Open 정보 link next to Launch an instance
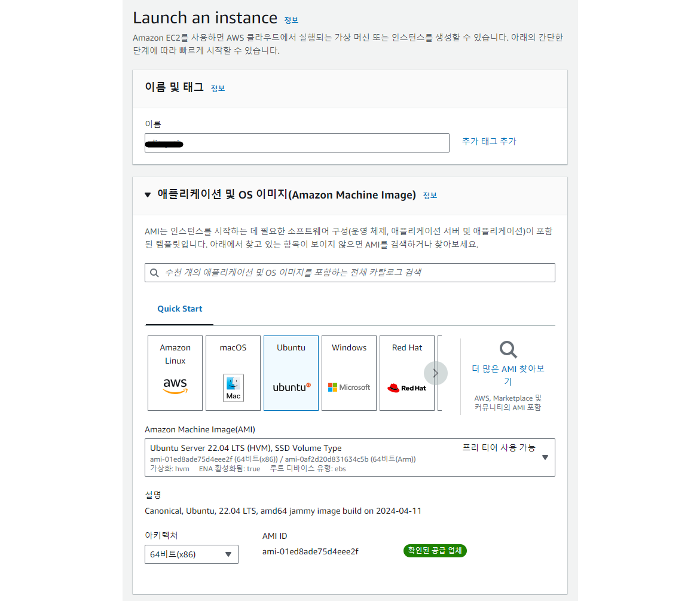This screenshot has height=601, width=700. (x=291, y=20)
